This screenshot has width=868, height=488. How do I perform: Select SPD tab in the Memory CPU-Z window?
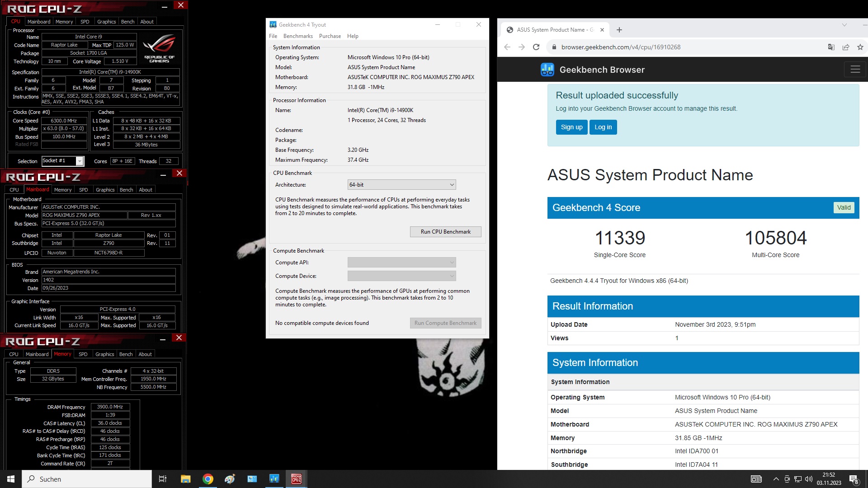point(83,354)
